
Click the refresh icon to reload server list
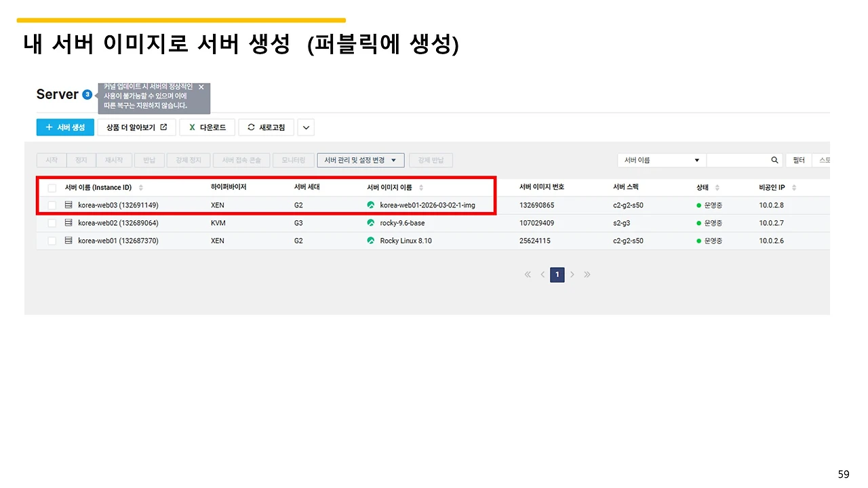pos(250,127)
